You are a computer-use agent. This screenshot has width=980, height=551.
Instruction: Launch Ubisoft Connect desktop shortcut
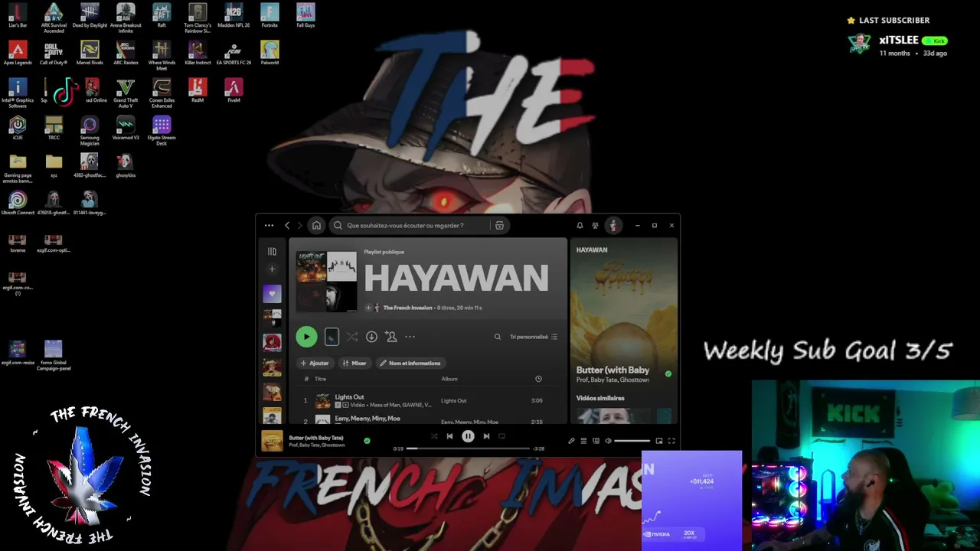[x=18, y=204]
